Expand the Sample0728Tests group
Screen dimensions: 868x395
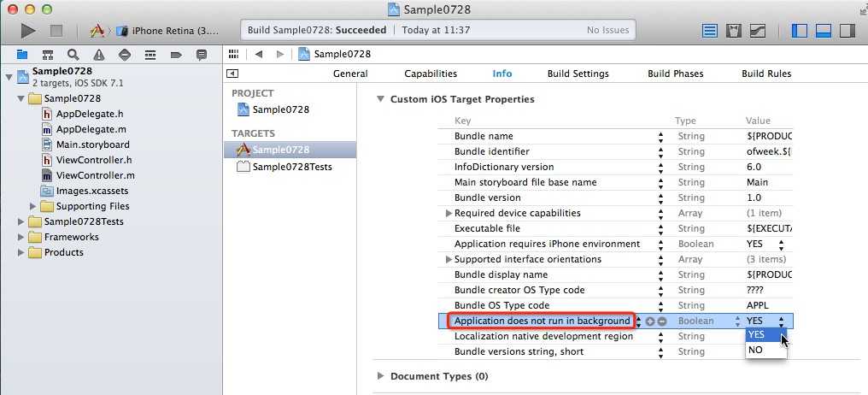point(21,221)
